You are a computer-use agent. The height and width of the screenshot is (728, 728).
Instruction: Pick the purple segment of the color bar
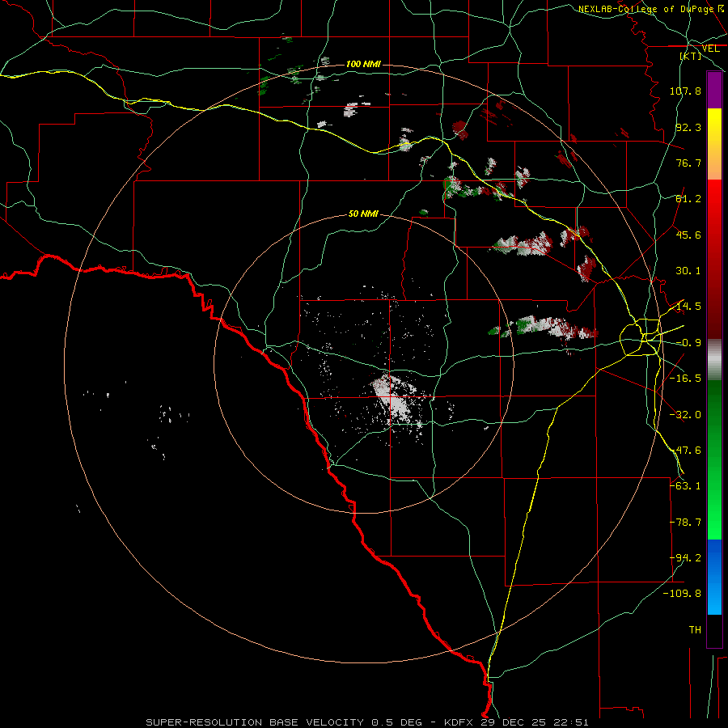pyautogui.click(x=714, y=90)
